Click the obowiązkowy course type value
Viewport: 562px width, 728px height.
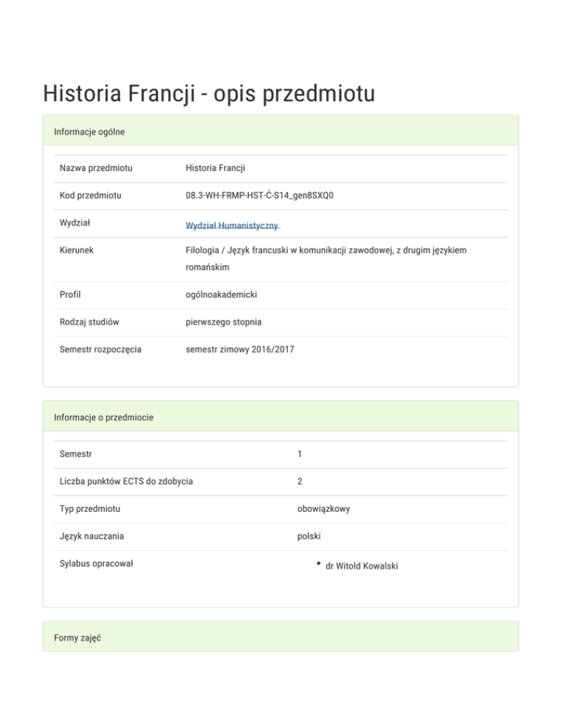pos(323,508)
